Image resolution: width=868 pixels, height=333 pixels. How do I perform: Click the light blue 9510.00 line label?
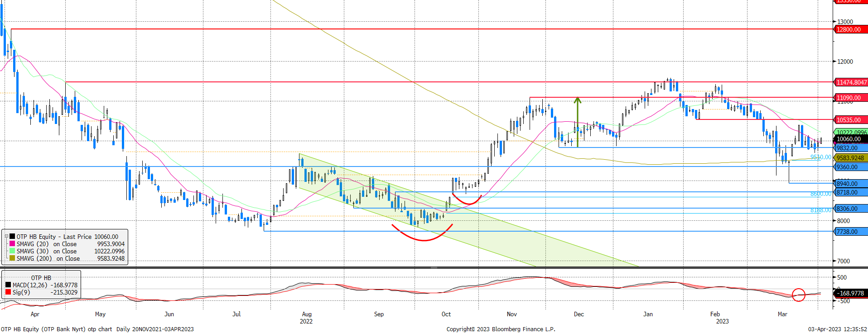pos(821,157)
